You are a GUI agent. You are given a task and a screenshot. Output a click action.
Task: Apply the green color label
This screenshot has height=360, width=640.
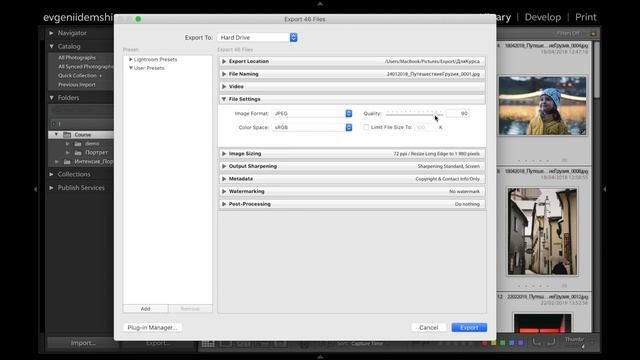pos(502,343)
